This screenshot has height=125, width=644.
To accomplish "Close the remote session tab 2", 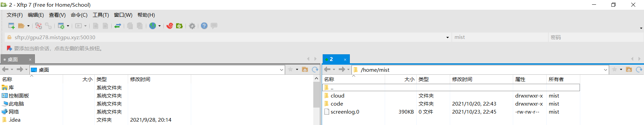I will 345,60.
